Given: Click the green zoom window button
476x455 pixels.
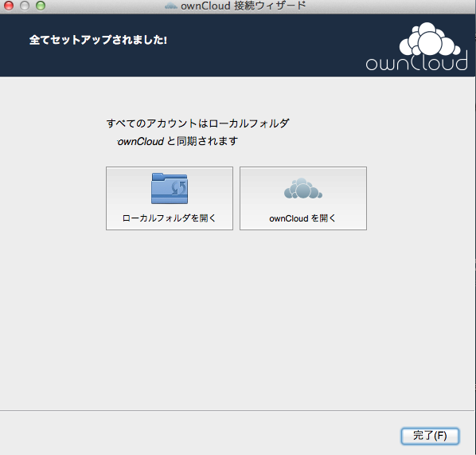Looking at the screenshot, I should click(x=41, y=6).
